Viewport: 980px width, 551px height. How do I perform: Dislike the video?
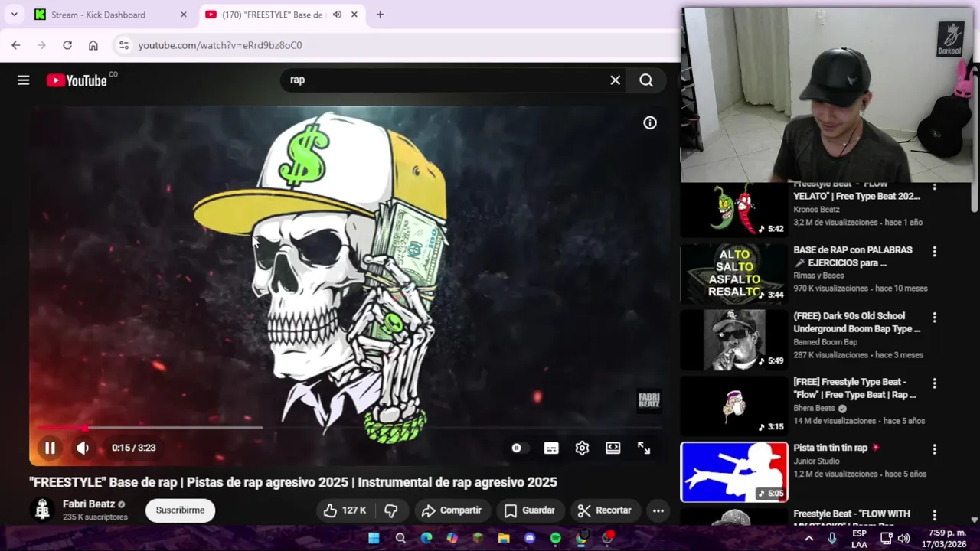391,510
